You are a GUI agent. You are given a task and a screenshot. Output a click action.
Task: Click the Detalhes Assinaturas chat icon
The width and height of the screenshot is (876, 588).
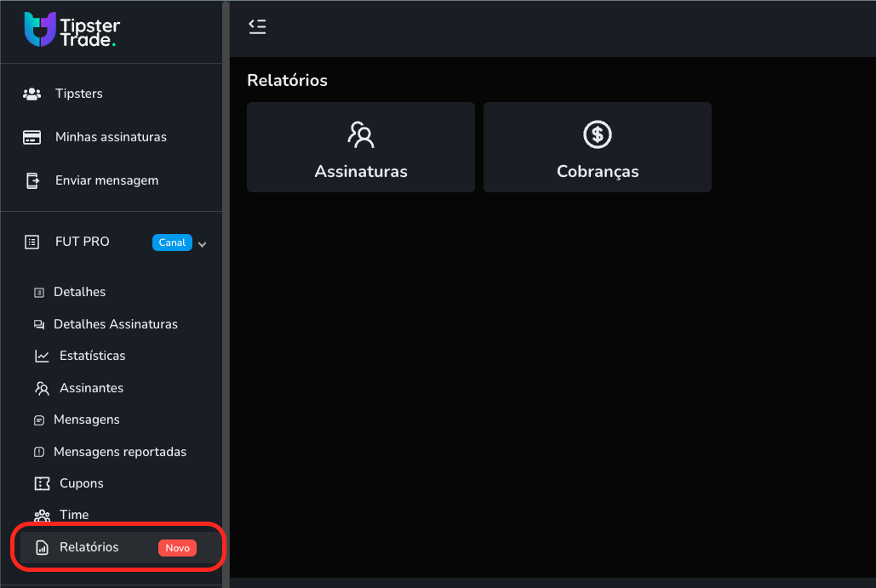coord(39,324)
